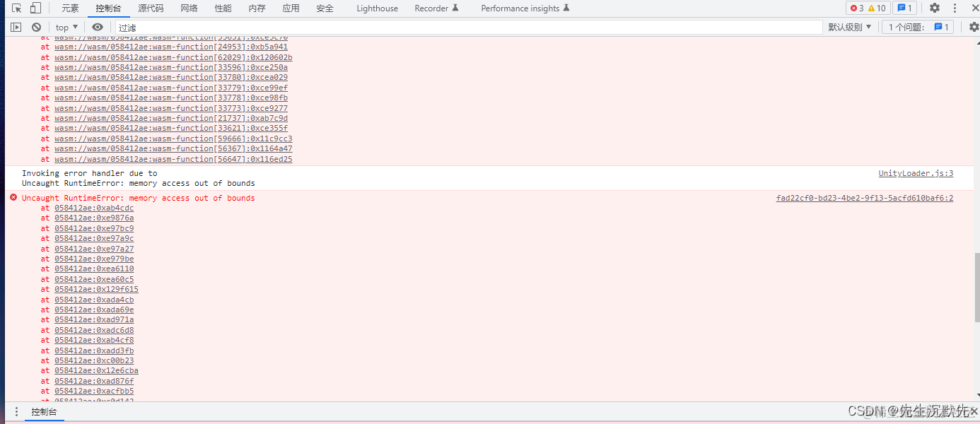Open the 默认级别 log level dropdown

850,28
